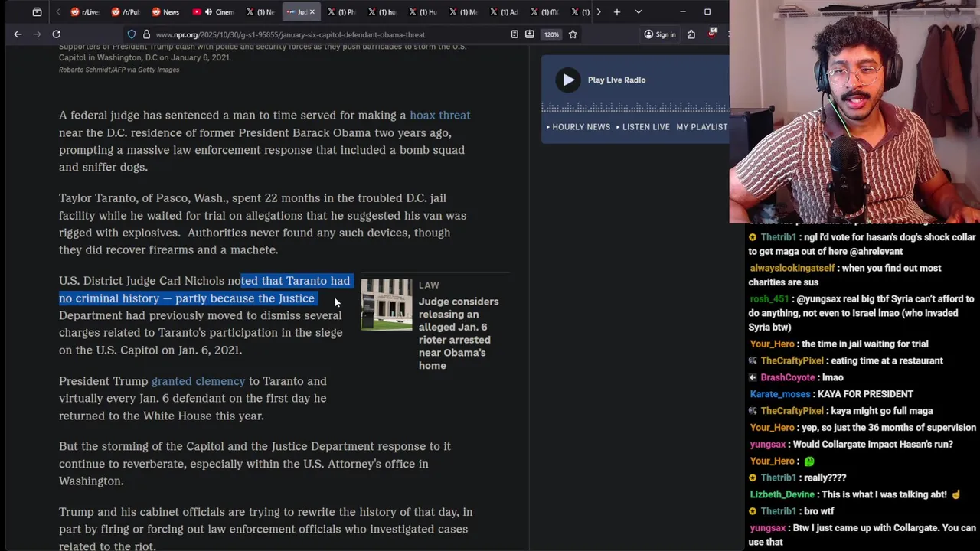The height and width of the screenshot is (551, 980).
Task: Follow the 'hoax threat' link
Action: click(x=439, y=115)
